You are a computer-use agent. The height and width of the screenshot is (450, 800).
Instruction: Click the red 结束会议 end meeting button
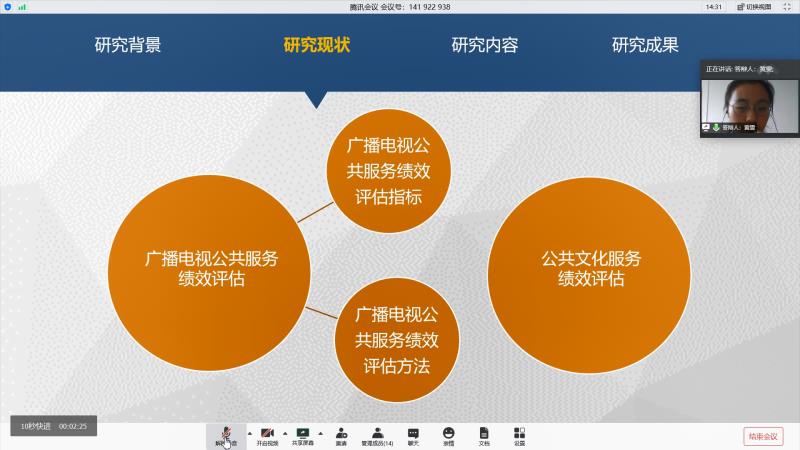763,435
